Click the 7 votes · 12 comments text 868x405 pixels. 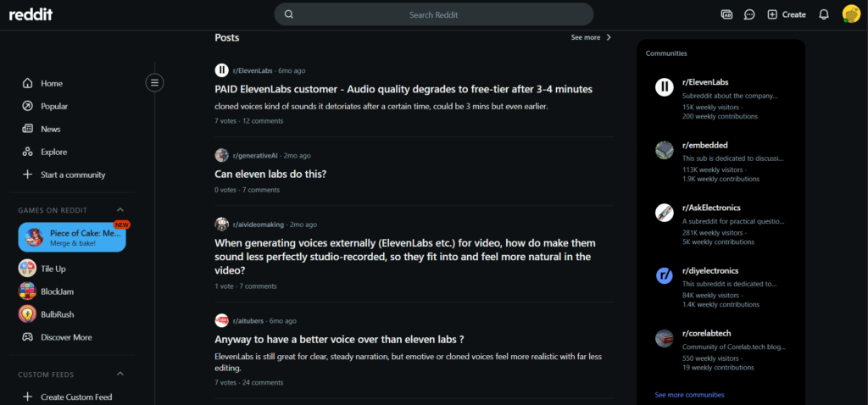tap(249, 120)
